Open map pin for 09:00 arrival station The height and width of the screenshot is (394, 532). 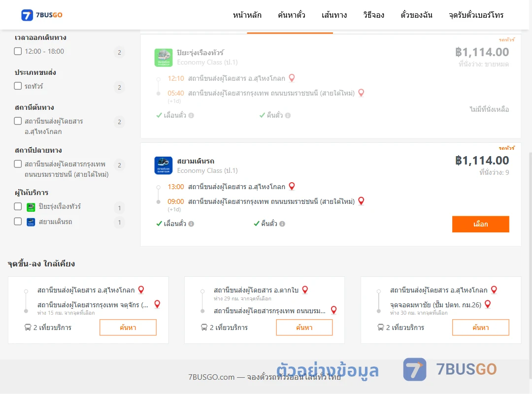click(x=362, y=201)
